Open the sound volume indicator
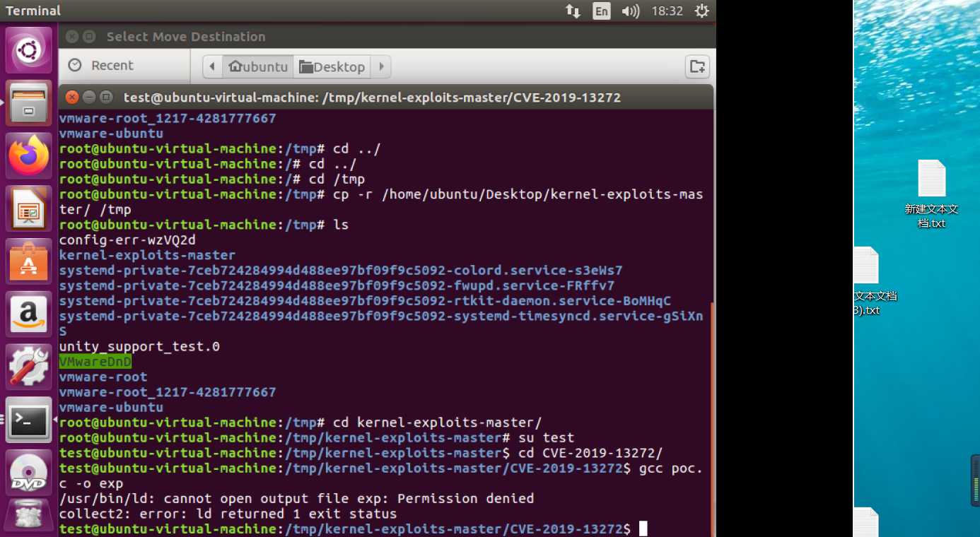Viewport: 980px width, 537px height. pos(630,11)
